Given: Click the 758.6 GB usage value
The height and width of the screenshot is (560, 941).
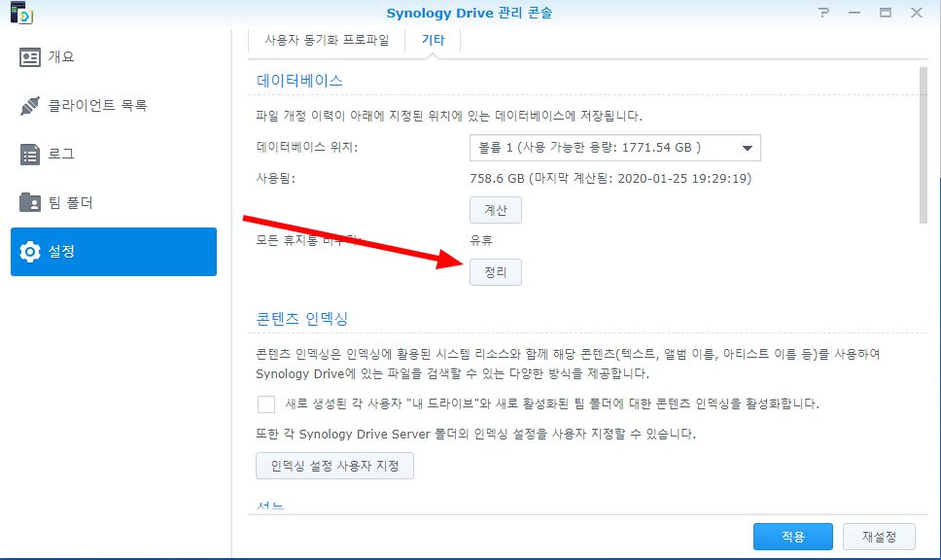Looking at the screenshot, I should [x=610, y=178].
